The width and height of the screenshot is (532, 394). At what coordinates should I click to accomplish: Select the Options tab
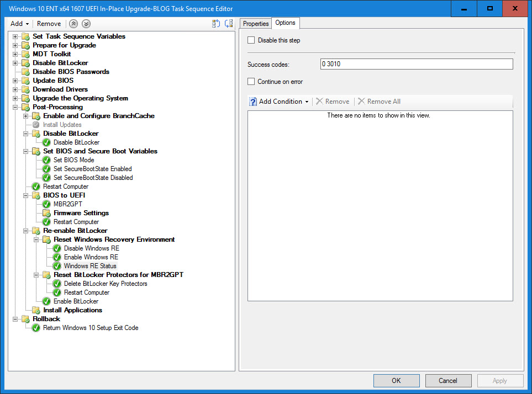click(286, 23)
